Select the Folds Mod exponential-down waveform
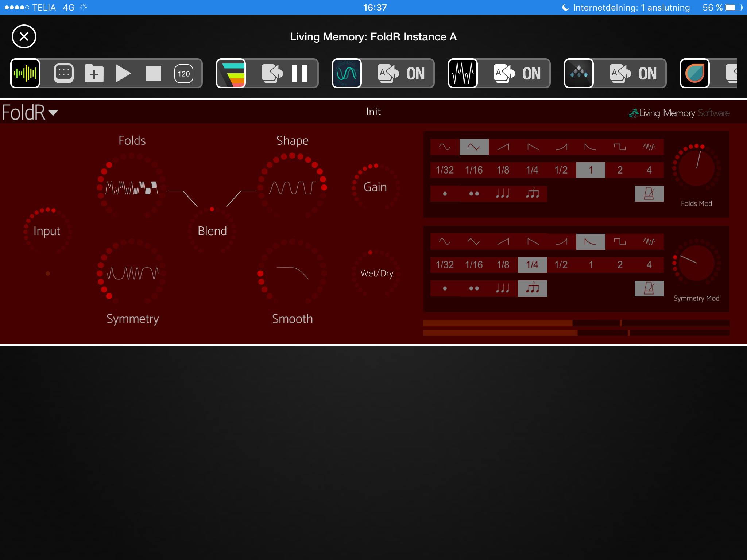The image size is (747, 560). (591, 147)
